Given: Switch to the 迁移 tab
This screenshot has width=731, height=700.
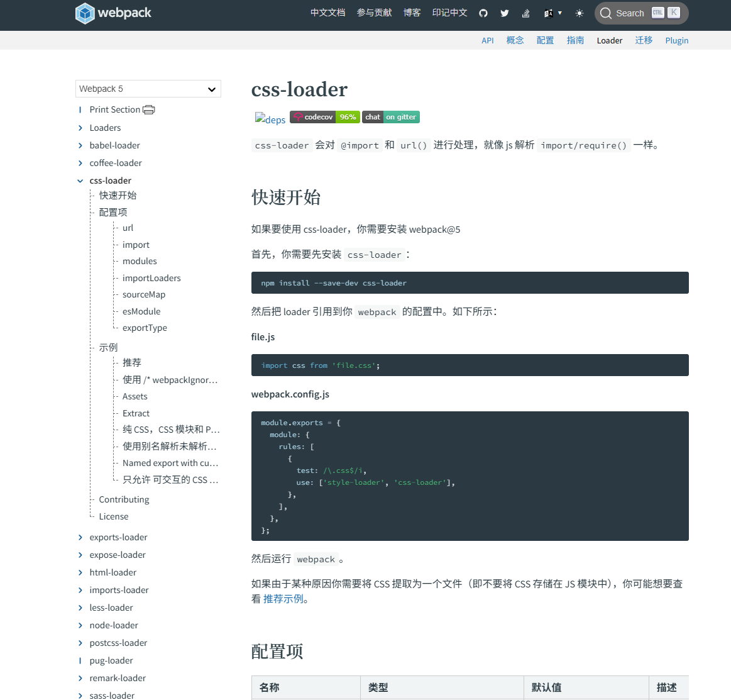Looking at the screenshot, I should pos(644,41).
